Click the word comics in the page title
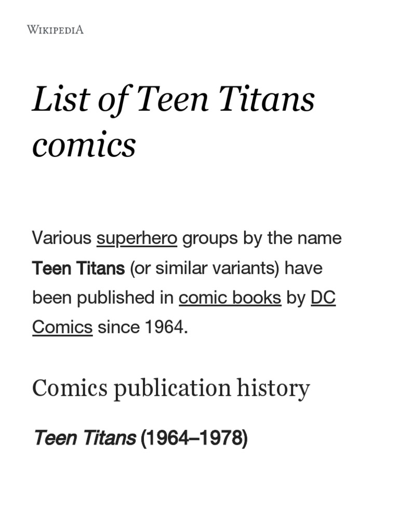Screen dimensions: 399x532 84,145
